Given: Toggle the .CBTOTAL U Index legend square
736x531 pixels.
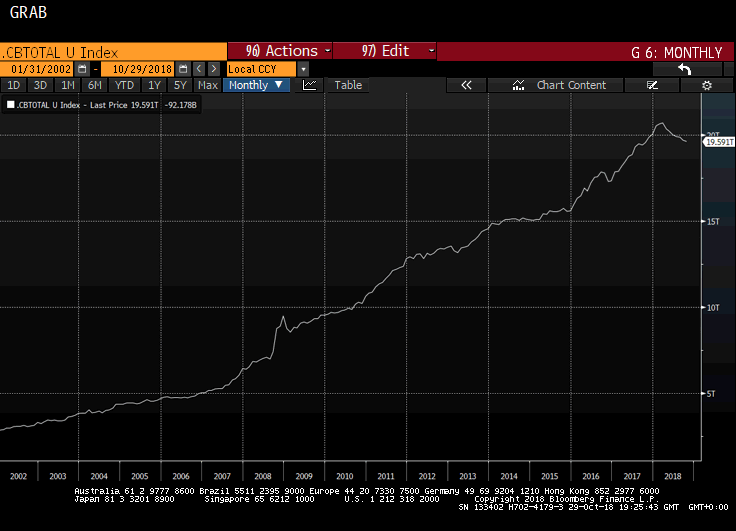Looking at the screenshot, I should pyautogui.click(x=10, y=105).
